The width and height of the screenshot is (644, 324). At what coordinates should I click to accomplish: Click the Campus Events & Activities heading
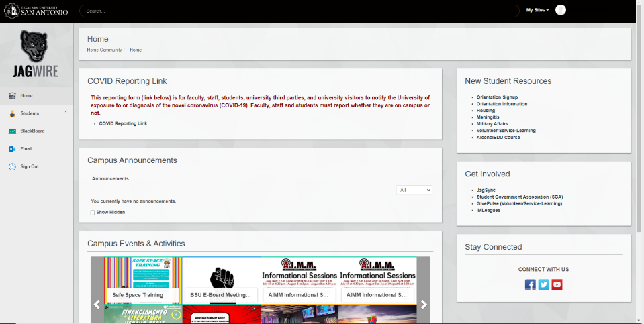136,244
